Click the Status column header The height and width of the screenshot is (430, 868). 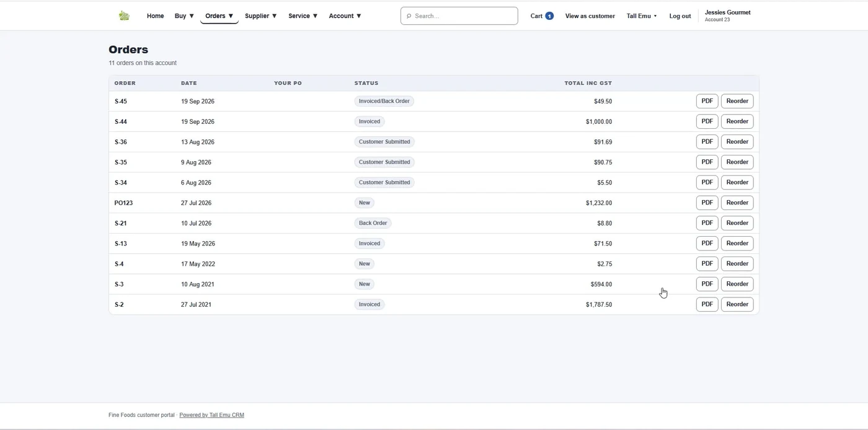(x=366, y=83)
